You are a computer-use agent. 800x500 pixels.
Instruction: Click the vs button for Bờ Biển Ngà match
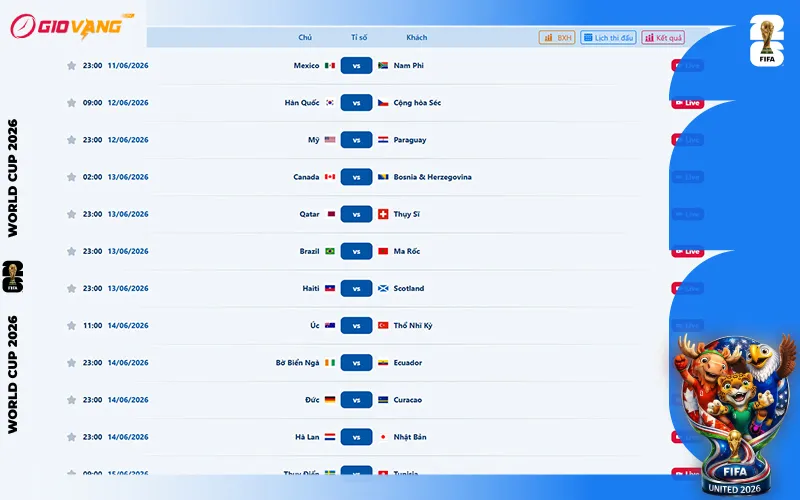click(356, 363)
